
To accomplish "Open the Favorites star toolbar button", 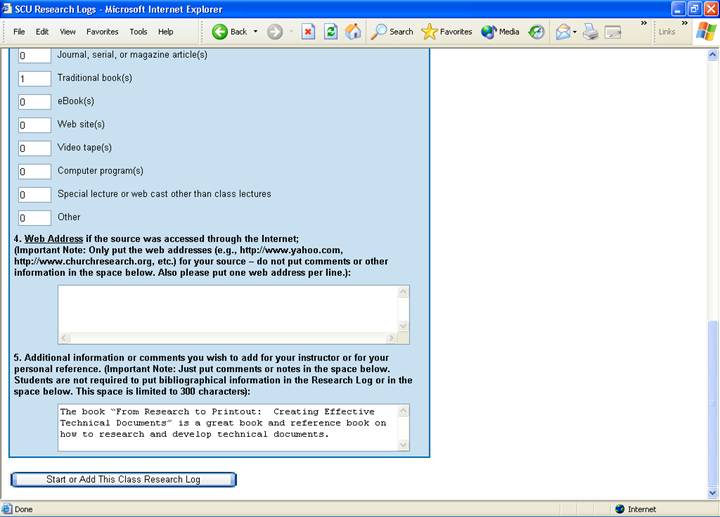I will click(447, 31).
